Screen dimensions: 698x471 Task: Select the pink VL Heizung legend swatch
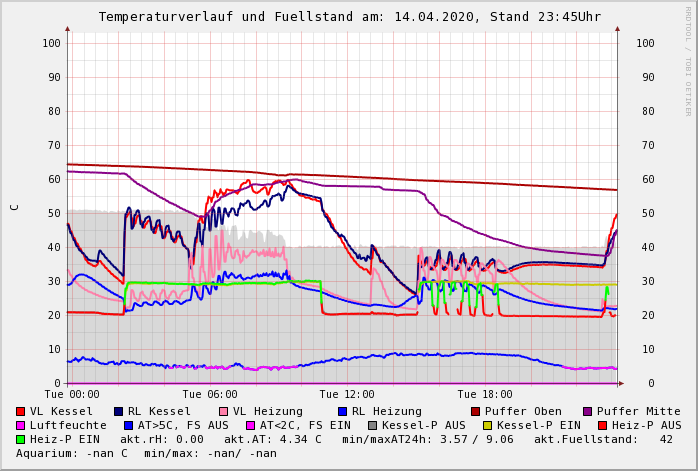[x=224, y=411]
